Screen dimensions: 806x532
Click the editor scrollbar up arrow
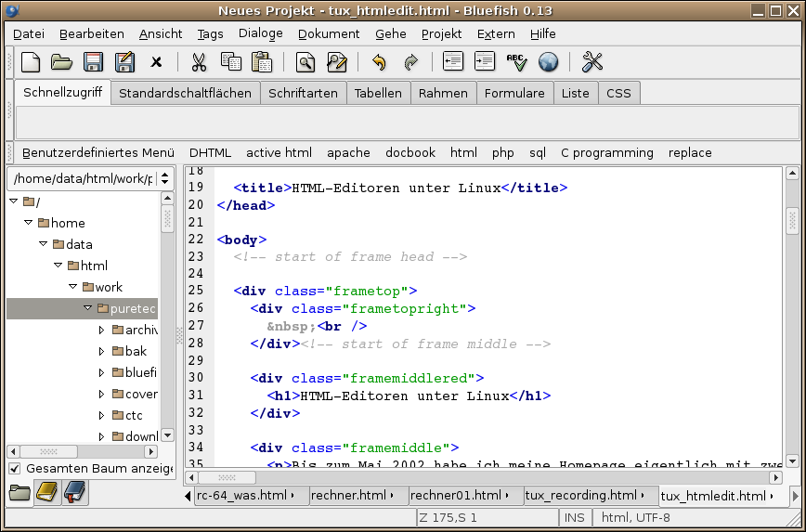(x=792, y=174)
